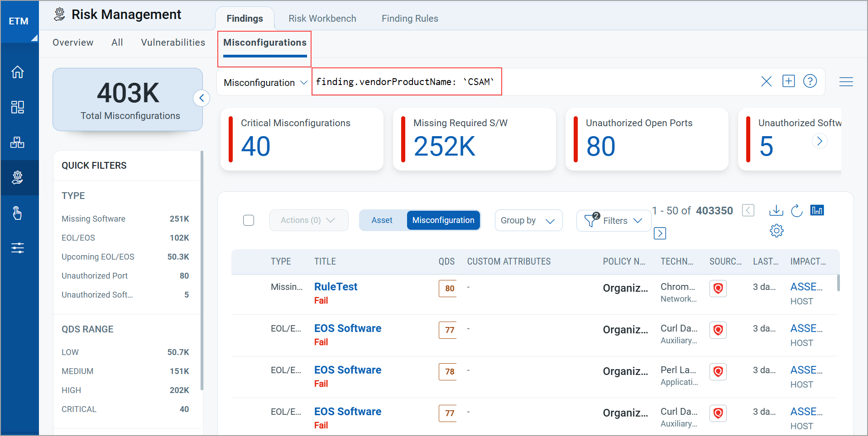
Task: Go to previous results page
Action: [748, 210]
